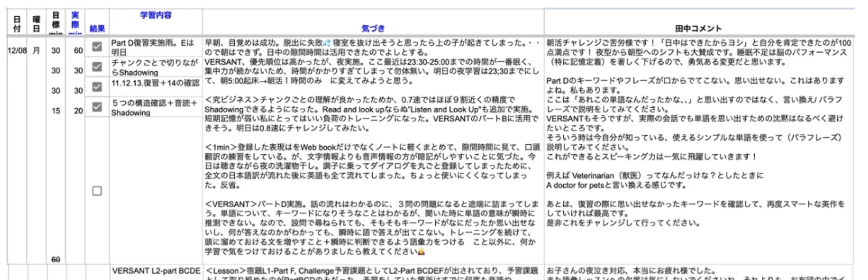Select the struck-through 60 total cell
Viewport: 868px width, 280px height.
(x=56, y=260)
